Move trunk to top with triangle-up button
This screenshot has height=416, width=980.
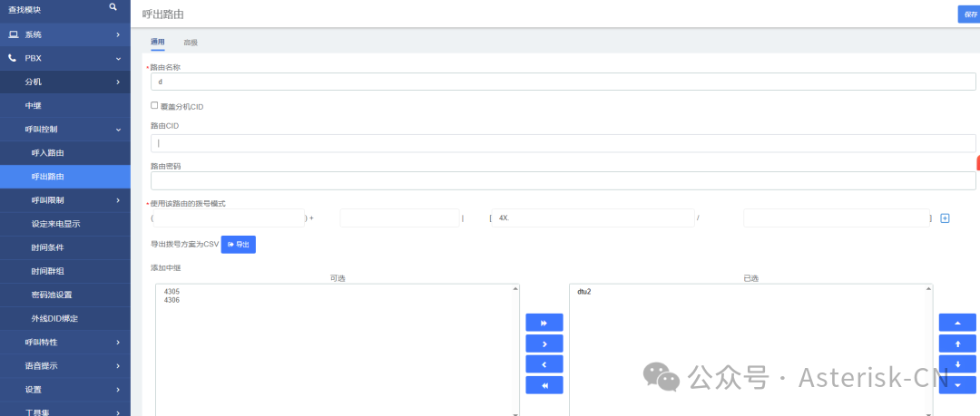click(957, 323)
